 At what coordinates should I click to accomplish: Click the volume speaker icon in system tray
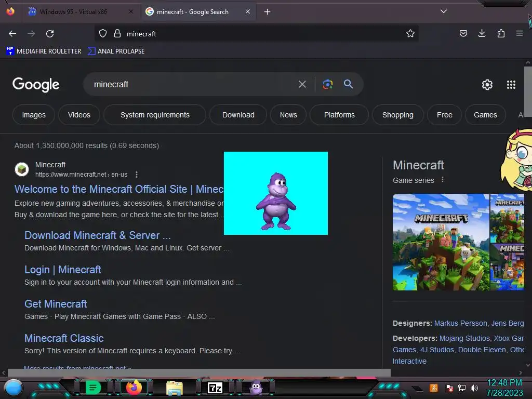tap(474, 388)
